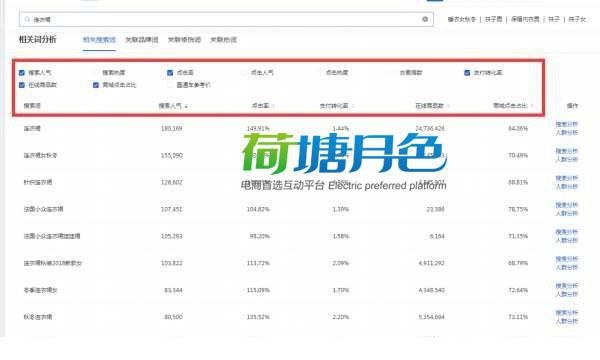Clear the search box with the round X icon

click(425, 19)
